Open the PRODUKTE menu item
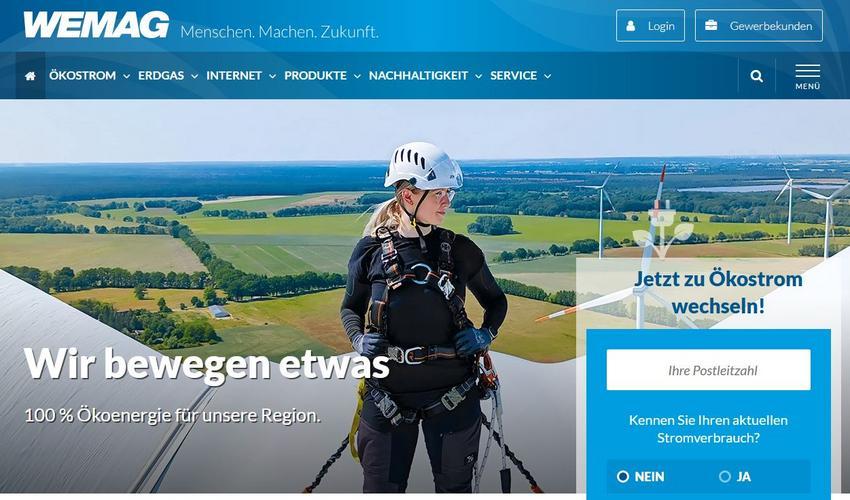Image resolution: width=850 pixels, height=500 pixels. click(x=323, y=75)
